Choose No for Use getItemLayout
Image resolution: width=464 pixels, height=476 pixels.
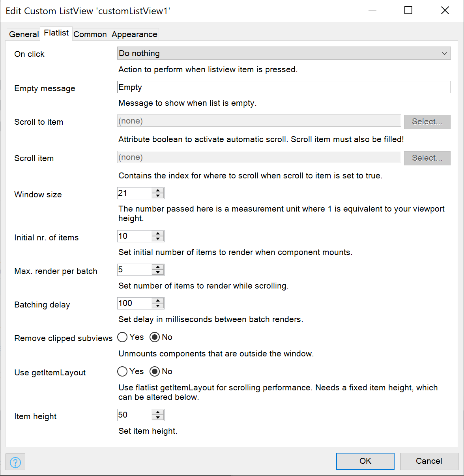pos(155,371)
